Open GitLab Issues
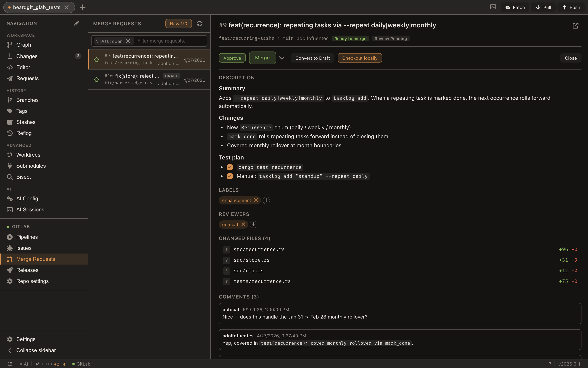Image resolution: width=588 pixels, height=368 pixels. (44, 248)
